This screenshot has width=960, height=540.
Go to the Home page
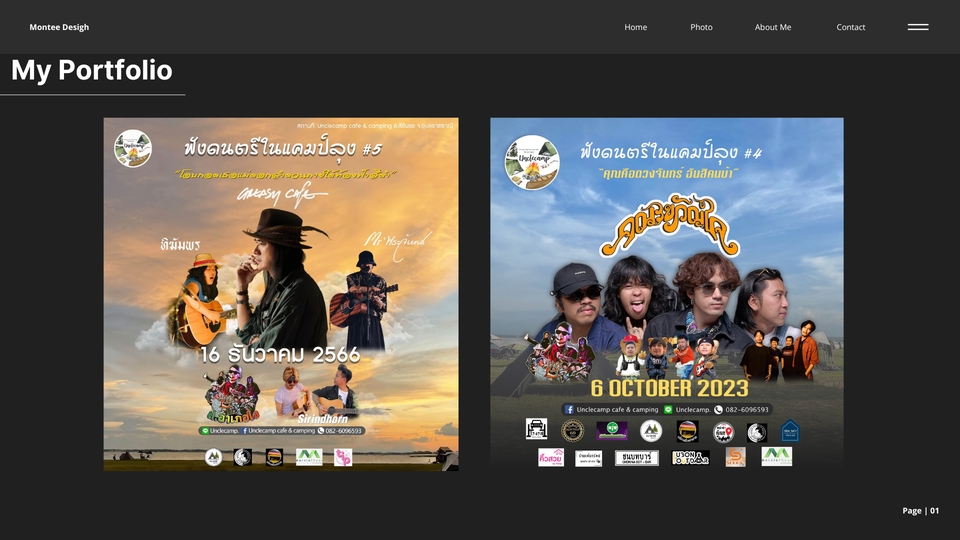636,27
